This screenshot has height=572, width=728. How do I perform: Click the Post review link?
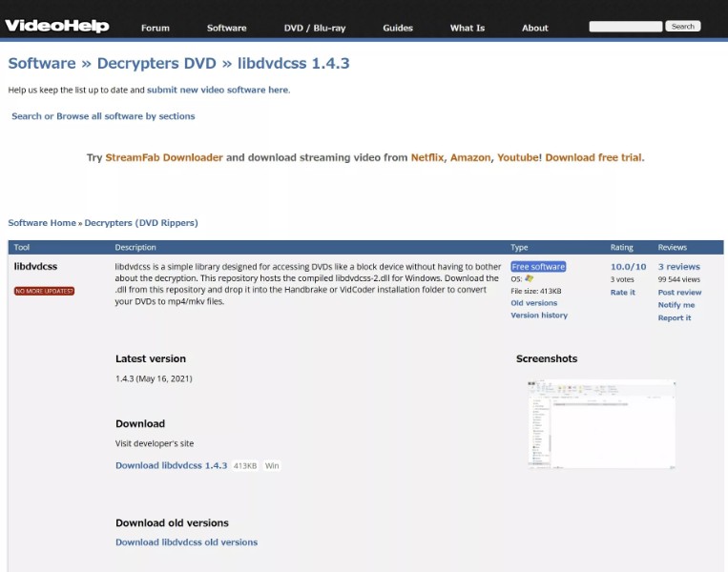click(679, 293)
